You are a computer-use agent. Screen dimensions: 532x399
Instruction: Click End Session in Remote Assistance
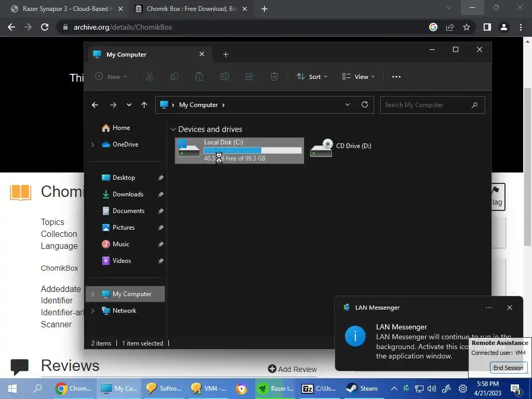pyautogui.click(x=508, y=368)
